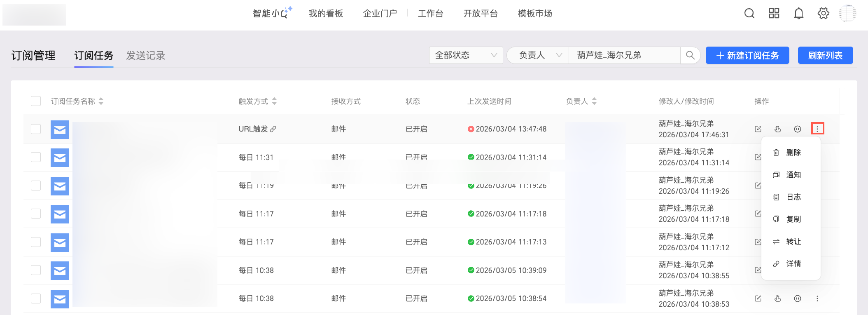Click edit icon for the URL触发 task

pos(758,129)
